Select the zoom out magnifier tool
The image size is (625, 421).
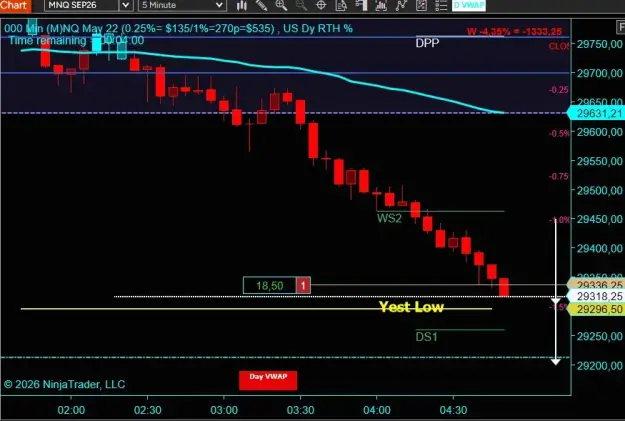(301, 5)
